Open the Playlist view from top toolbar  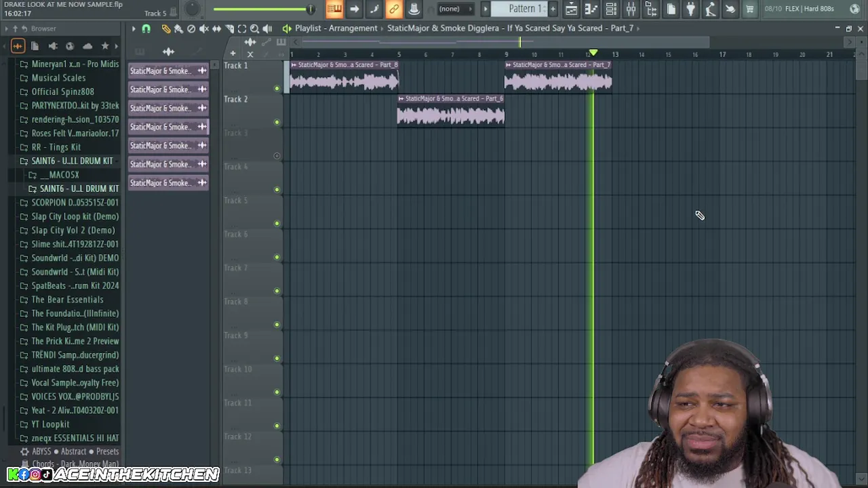(571, 9)
